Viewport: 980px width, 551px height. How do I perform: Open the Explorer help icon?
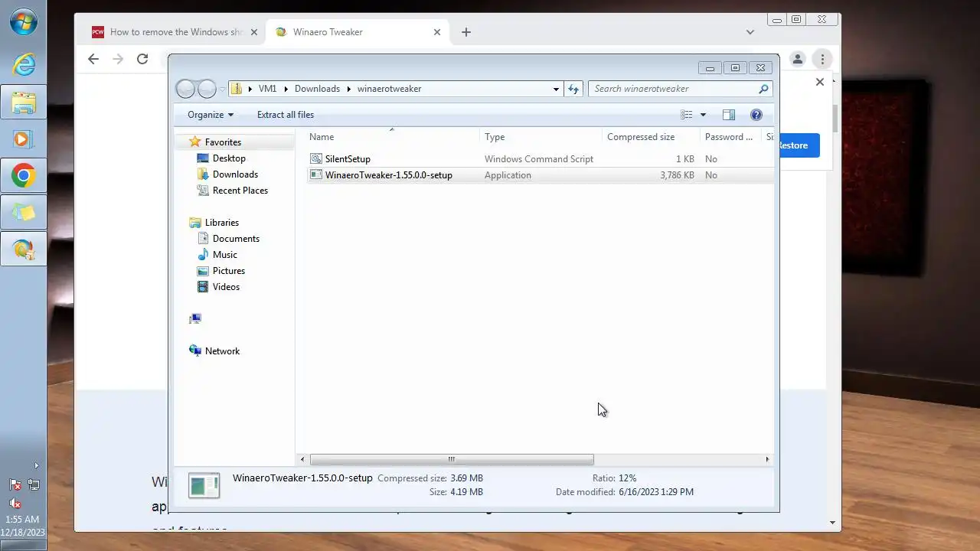[756, 115]
